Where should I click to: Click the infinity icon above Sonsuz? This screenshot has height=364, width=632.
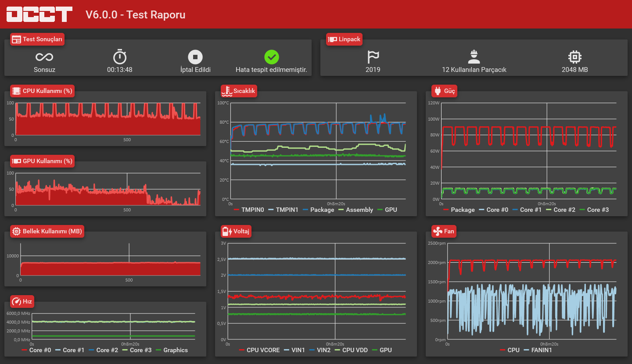[x=44, y=57]
